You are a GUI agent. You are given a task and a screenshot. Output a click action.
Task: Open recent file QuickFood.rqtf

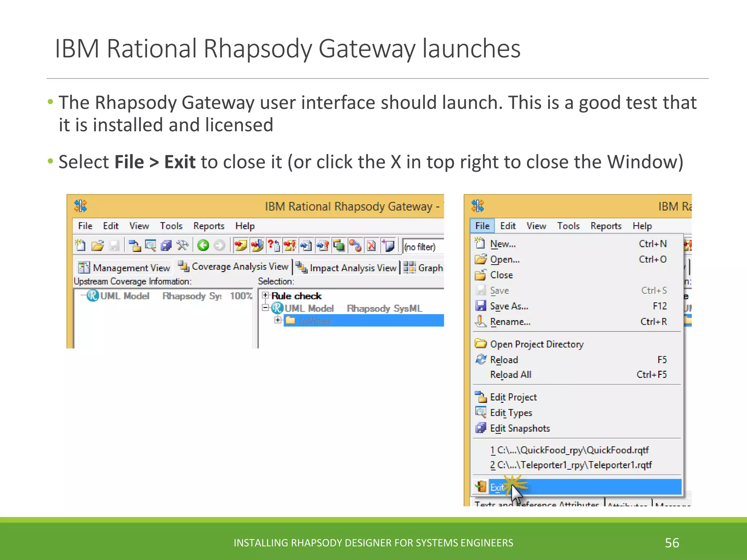coord(577,450)
